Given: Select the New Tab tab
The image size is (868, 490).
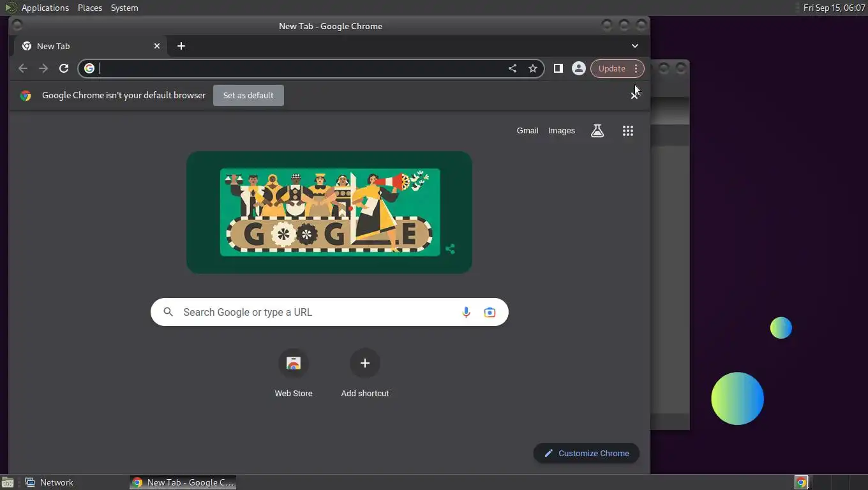Looking at the screenshot, I should (91, 46).
